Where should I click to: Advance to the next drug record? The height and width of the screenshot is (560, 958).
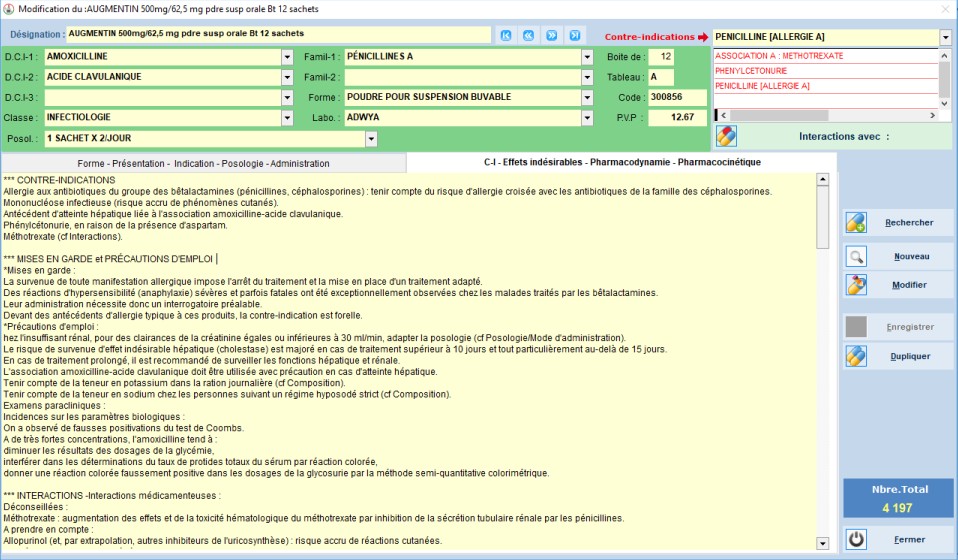pyautogui.click(x=552, y=35)
